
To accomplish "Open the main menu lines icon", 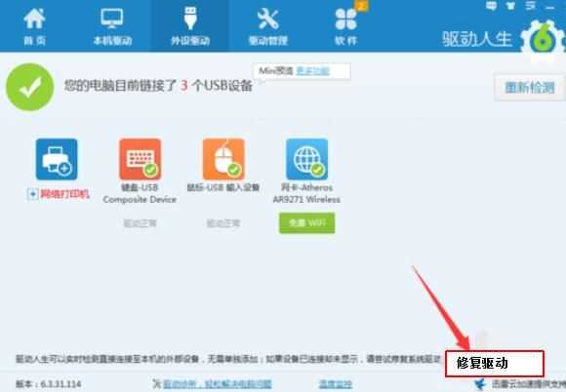I will (530, 6).
